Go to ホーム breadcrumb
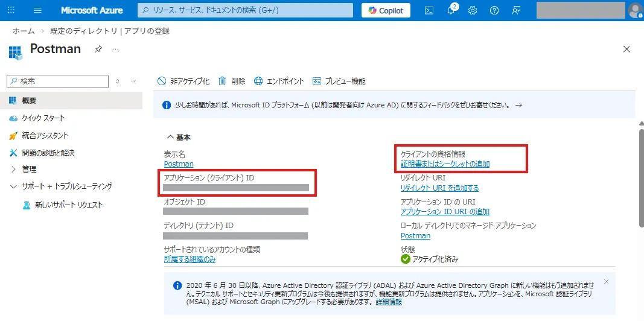Viewport: 644px width, 321px height. click(24, 31)
